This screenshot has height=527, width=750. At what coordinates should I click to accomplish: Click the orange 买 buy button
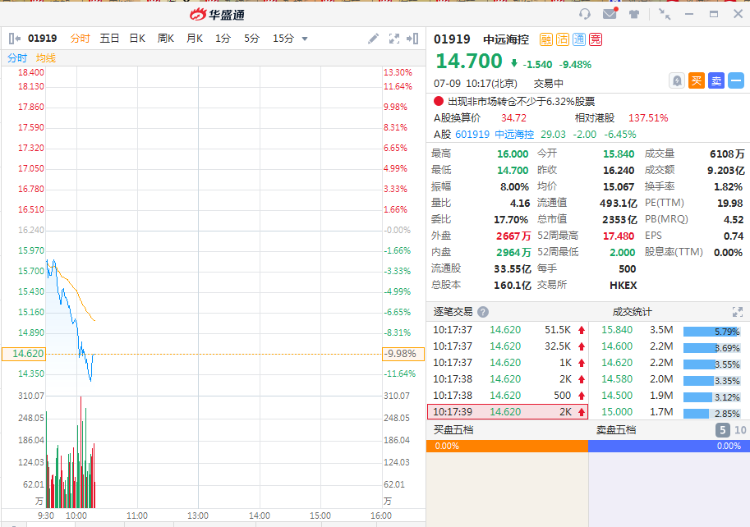pos(696,81)
